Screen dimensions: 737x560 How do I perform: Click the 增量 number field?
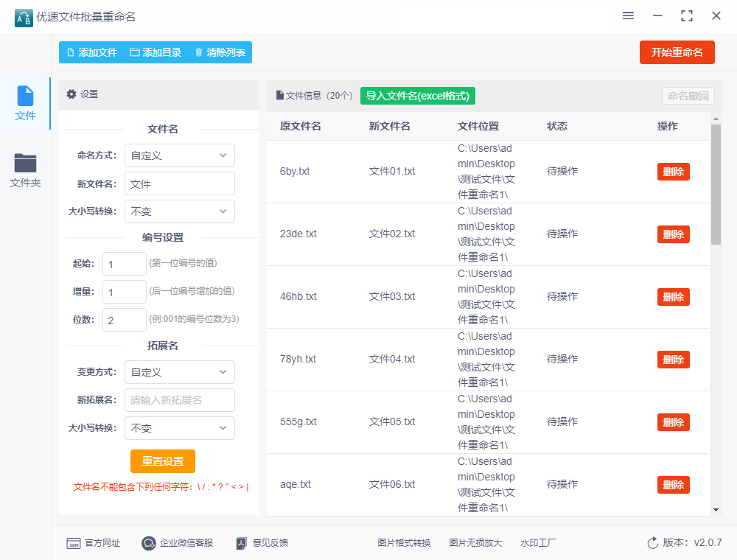click(125, 293)
